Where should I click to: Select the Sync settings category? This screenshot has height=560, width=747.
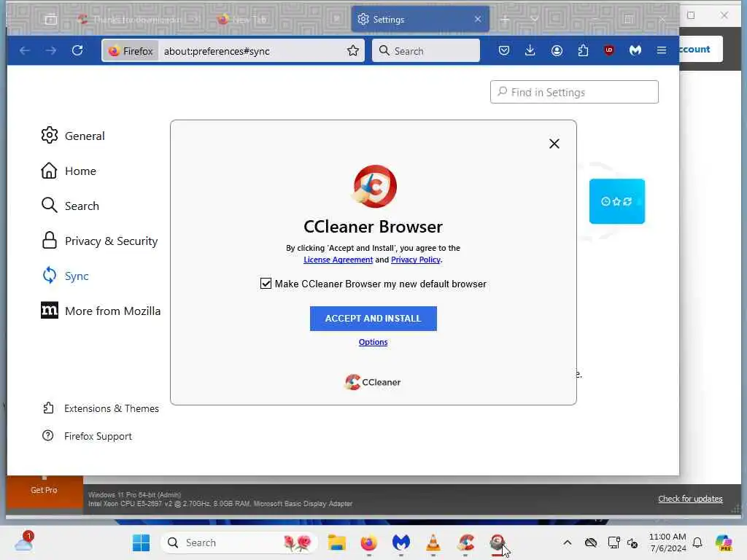click(65, 276)
